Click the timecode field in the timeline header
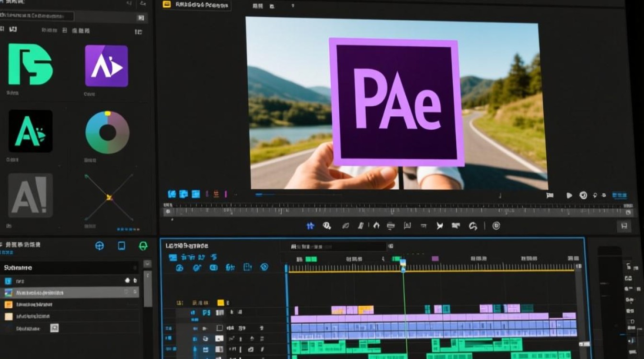This screenshot has height=359, width=644. click(337, 247)
